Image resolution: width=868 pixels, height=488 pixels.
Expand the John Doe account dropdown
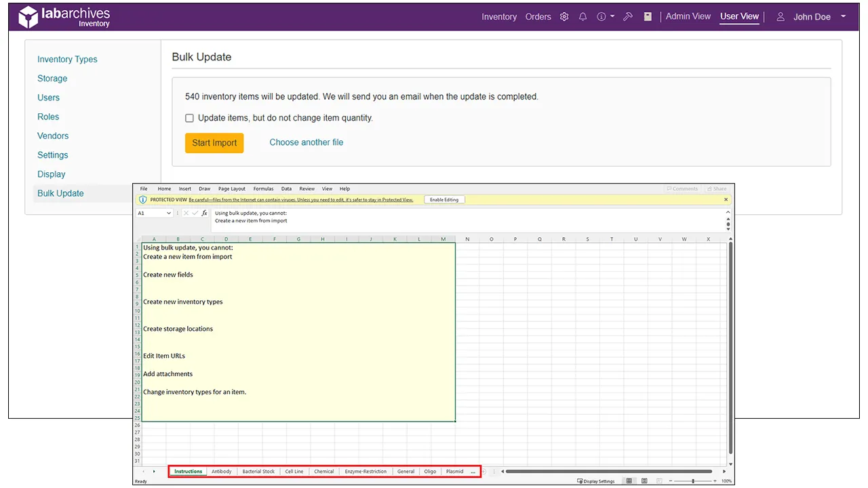(x=844, y=17)
